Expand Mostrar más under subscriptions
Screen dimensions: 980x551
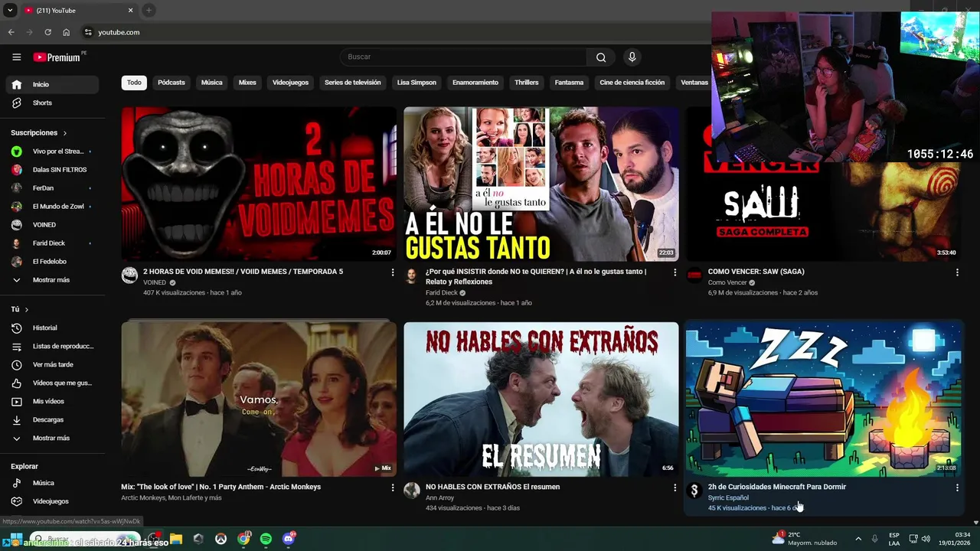tap(52, 280)
